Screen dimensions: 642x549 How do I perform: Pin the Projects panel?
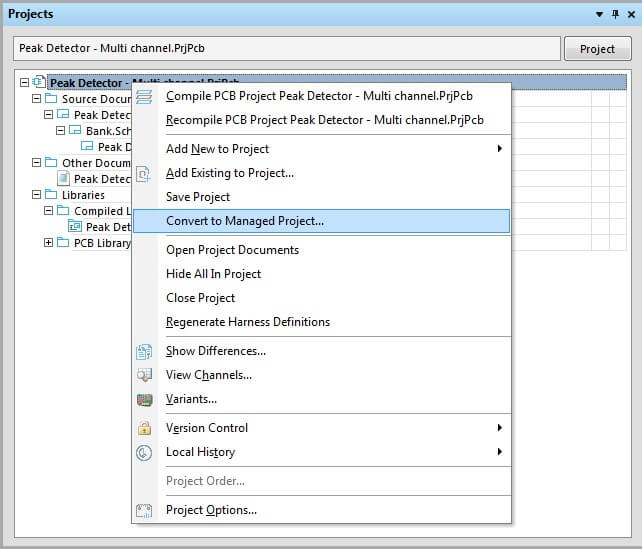(x=614, y=15)
